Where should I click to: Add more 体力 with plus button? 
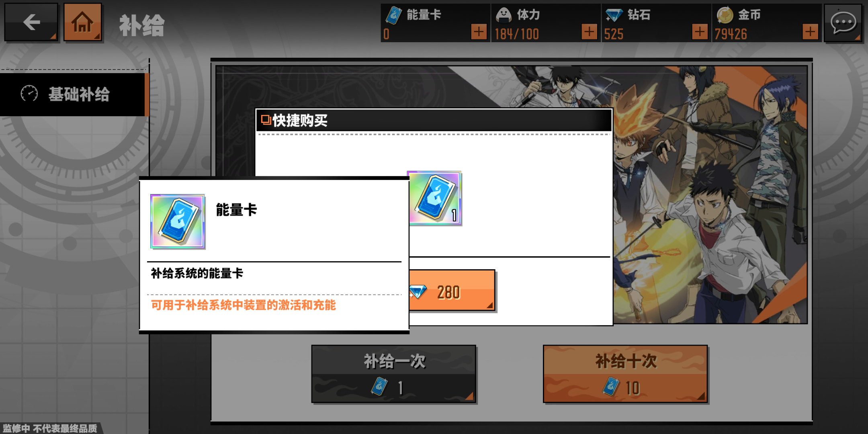tap(589, 31)
